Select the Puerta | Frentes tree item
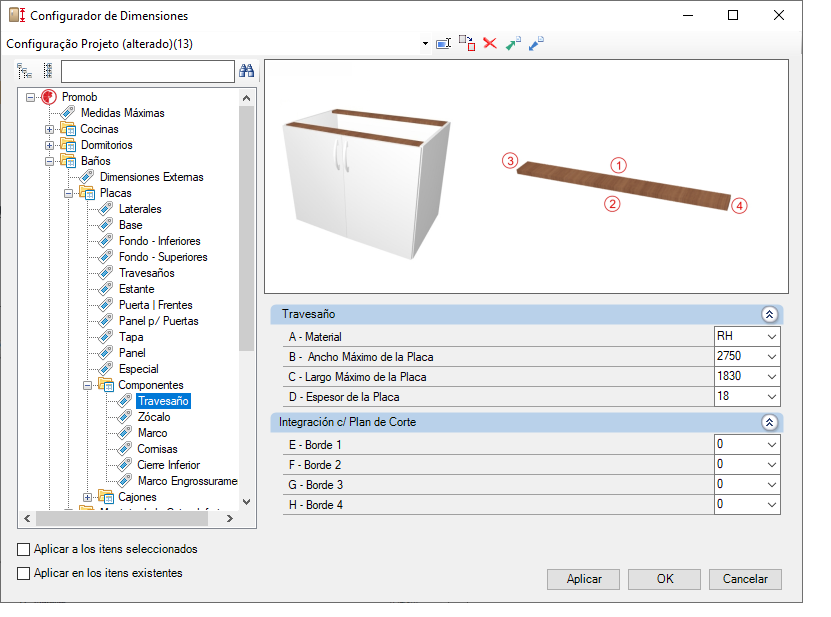Image resolution: width=831 pixels, height=617 pixels. [155, 305]
